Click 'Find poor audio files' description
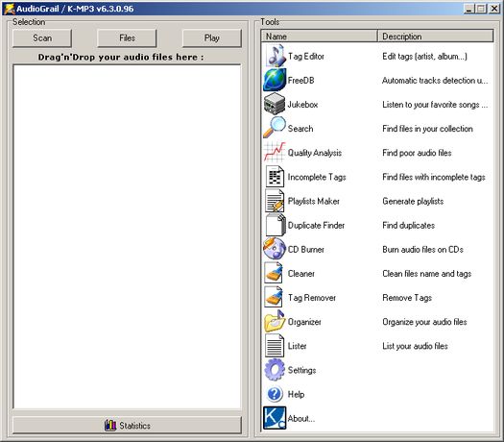Image resolution: width=504 pixels, height=442 pixels. [x=417, y=153]
